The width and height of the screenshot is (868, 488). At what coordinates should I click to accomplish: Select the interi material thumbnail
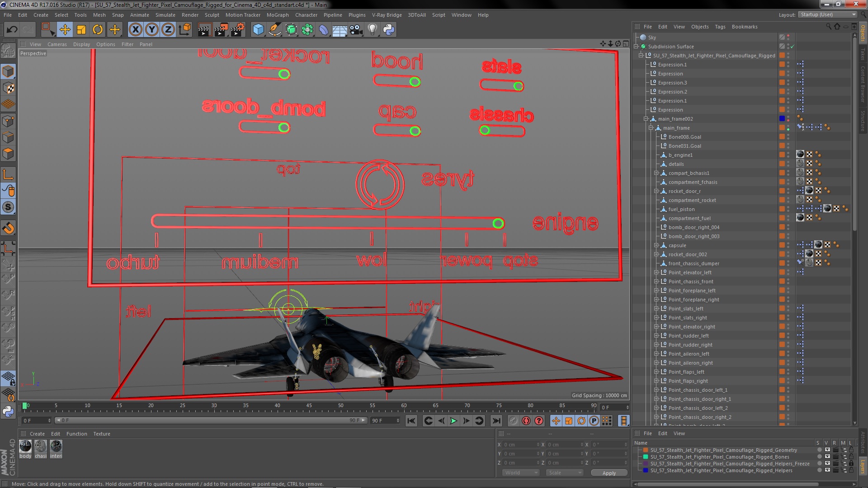56,446
